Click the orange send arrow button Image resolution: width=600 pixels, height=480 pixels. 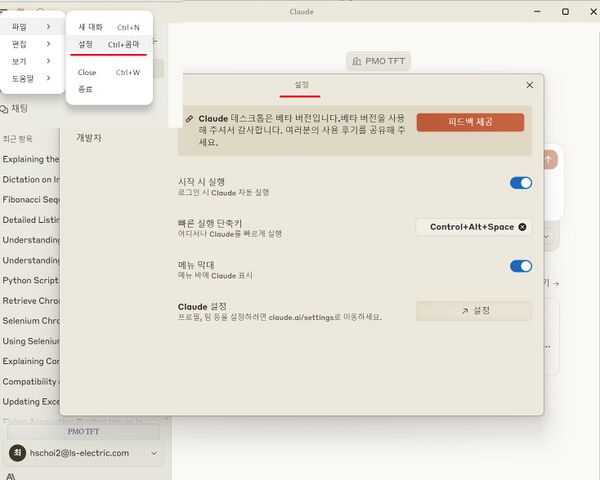coord(548,159)
